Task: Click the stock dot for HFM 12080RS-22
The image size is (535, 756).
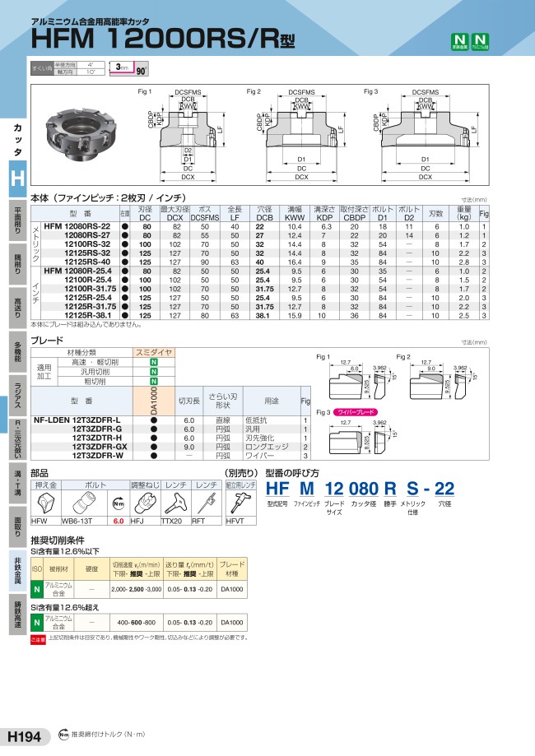Action: [125, 226]
